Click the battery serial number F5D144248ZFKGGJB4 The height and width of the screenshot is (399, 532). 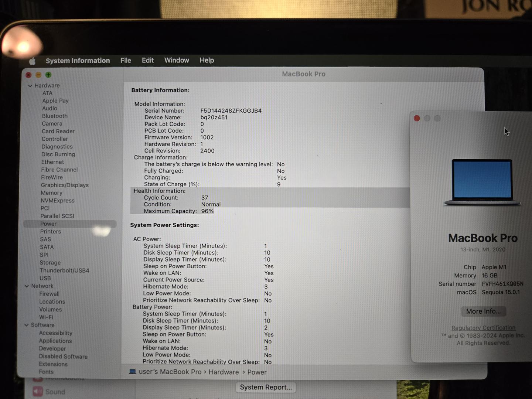[231, 111]
